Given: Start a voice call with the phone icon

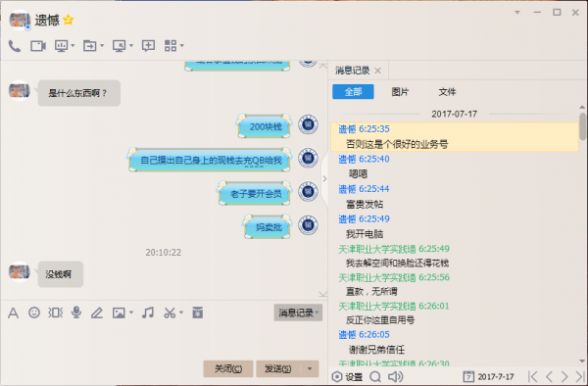Looking at the screenshot, I should click(15, 46).
